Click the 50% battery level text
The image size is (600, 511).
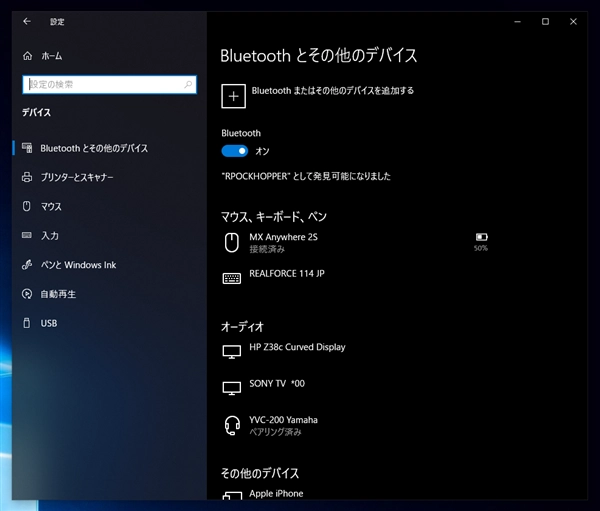(x=481, y=248)
